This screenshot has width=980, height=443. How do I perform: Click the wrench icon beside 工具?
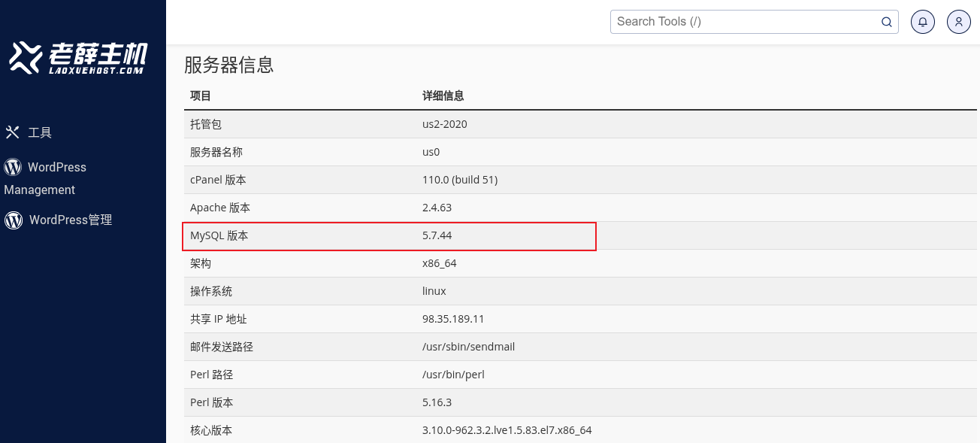12,132
